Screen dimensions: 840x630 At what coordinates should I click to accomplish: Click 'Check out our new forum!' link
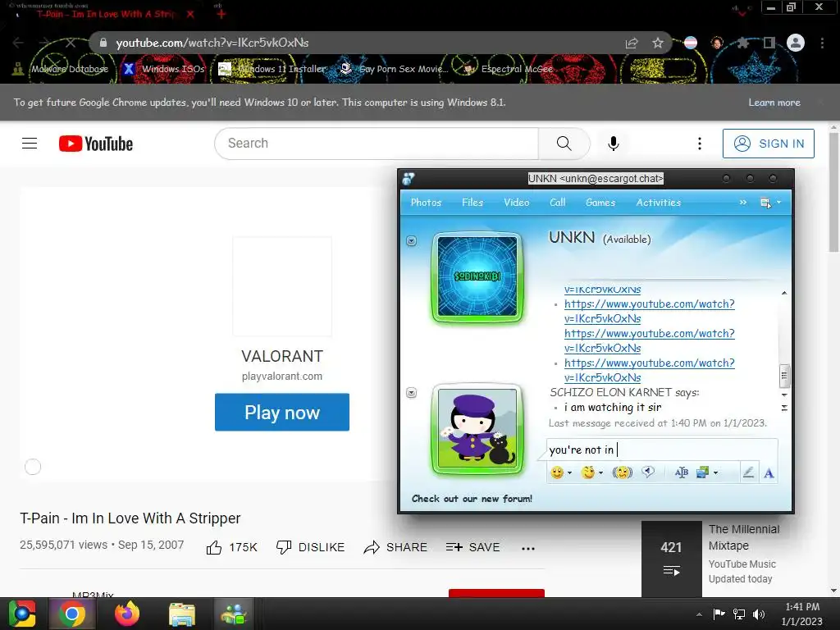click(x=472, y=499)
